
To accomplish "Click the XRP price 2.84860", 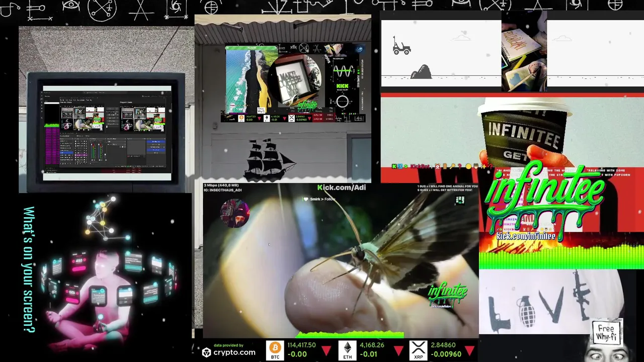I will coord(443,345).
